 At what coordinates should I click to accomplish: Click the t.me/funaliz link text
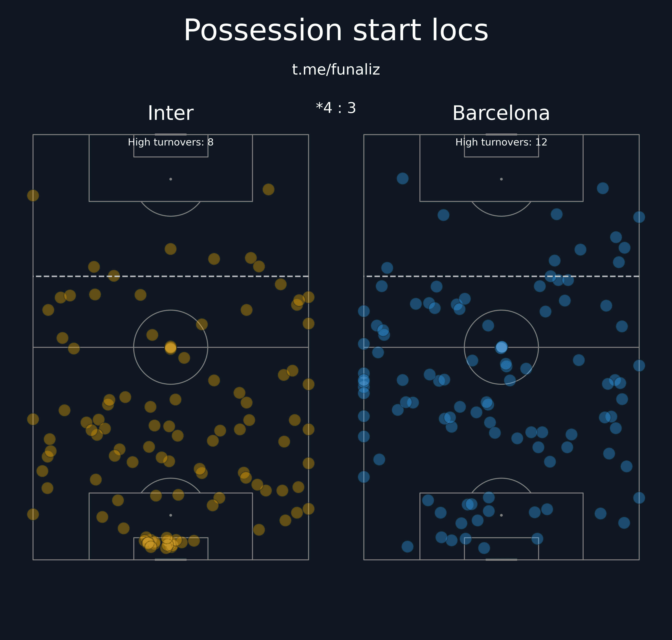click(x=336, y=70)
